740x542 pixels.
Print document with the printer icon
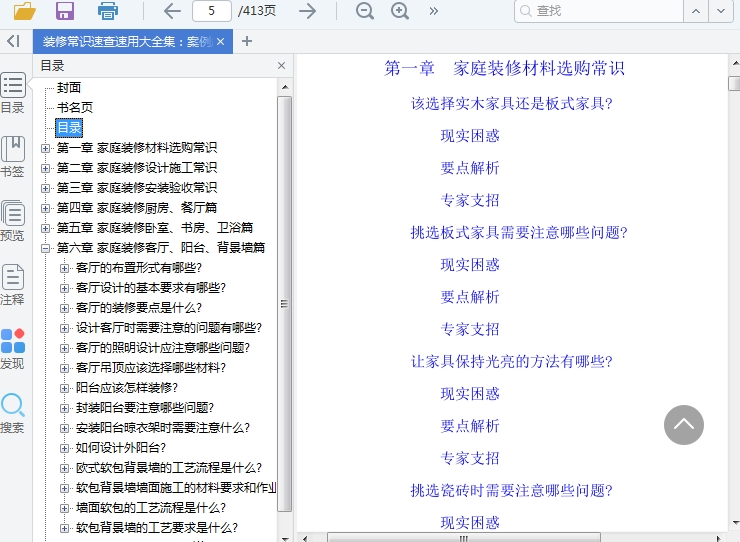(x=108, y=11)
